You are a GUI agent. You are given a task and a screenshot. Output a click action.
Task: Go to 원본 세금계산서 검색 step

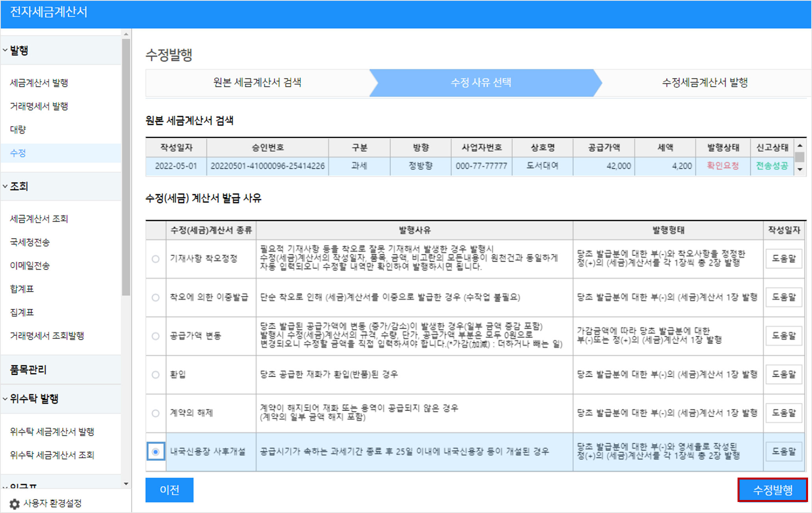point(257,82)
